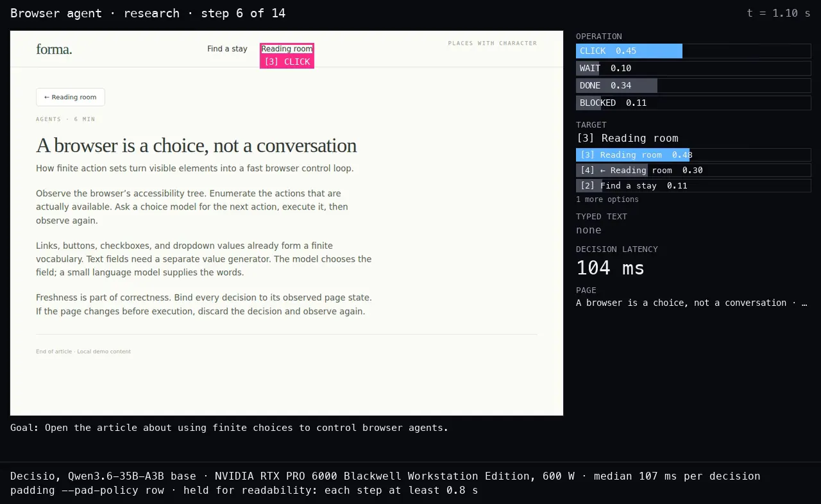Click the paragraph starting 'Observe the browser's accessibility tree'

coord(192,206)
